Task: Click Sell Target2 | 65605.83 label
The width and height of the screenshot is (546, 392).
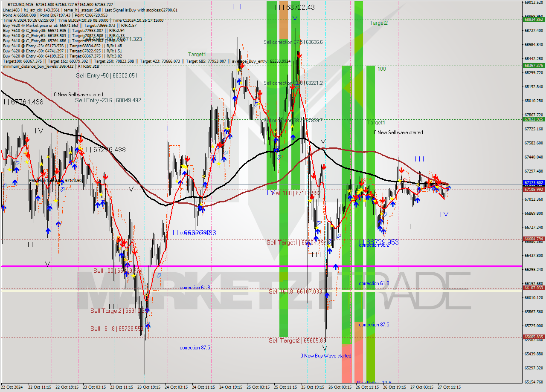Action: tap(297, 340)
